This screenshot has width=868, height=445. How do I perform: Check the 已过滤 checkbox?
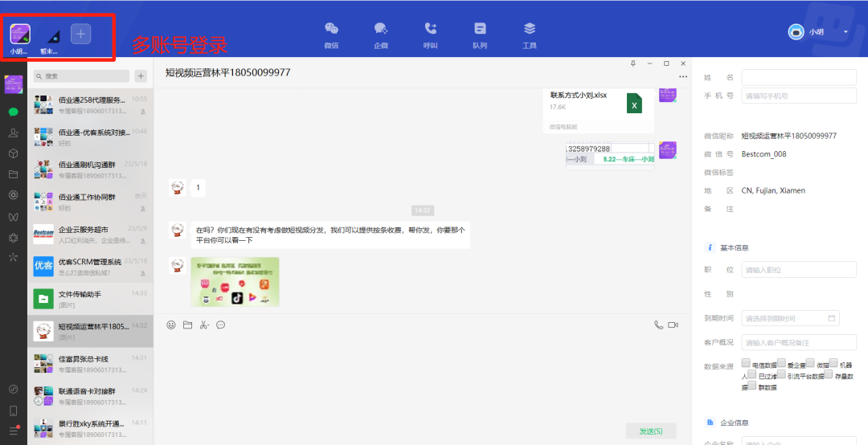pyautogui.click(x=751, y=374)
